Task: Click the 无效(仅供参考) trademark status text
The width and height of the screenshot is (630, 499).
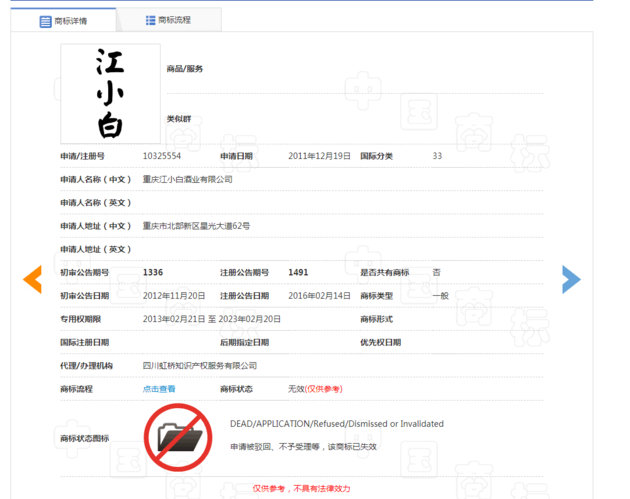Action: pos(315,389)
